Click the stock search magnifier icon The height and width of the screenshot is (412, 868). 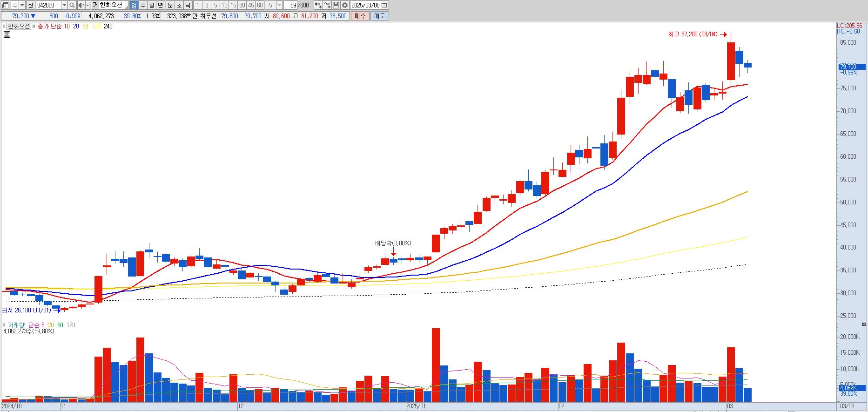(x=72, y=5)
